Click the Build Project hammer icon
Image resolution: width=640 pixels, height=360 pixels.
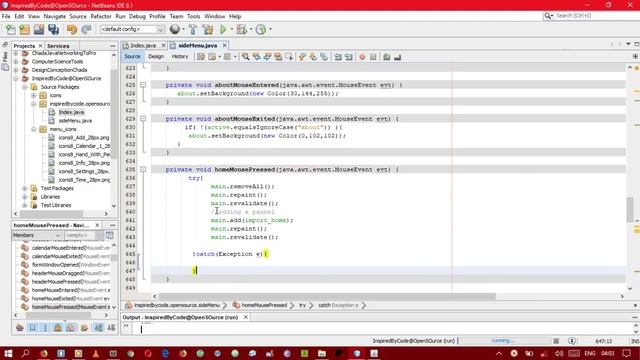click(193, 29)
